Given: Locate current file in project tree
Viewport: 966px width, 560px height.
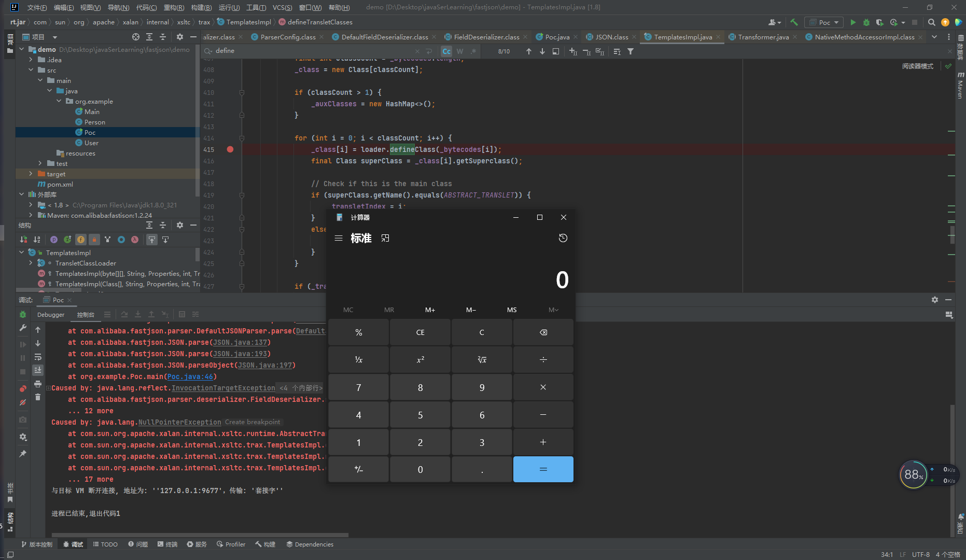Looking at the screenshot, I should click(136, 37).
